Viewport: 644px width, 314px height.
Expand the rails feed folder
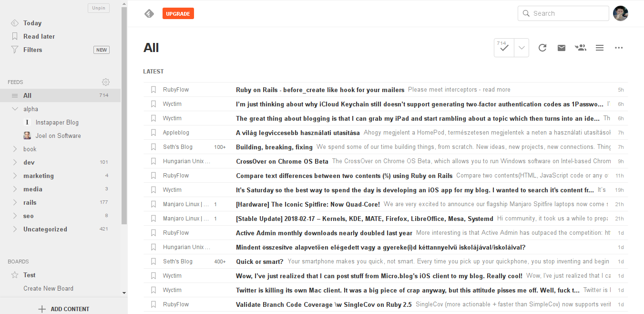click(14, 203)
